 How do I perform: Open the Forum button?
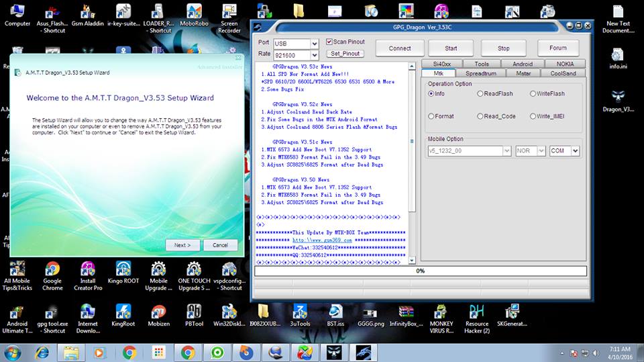[557, 48]
